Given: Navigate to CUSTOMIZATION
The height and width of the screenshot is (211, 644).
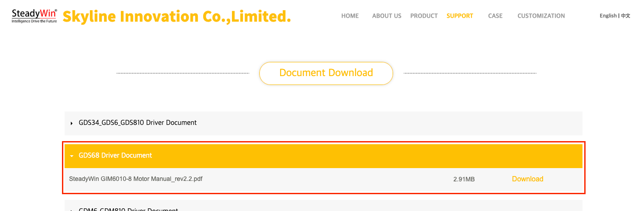Looking at the screenshot, I should pyautogui.click(x=541, y=16).
